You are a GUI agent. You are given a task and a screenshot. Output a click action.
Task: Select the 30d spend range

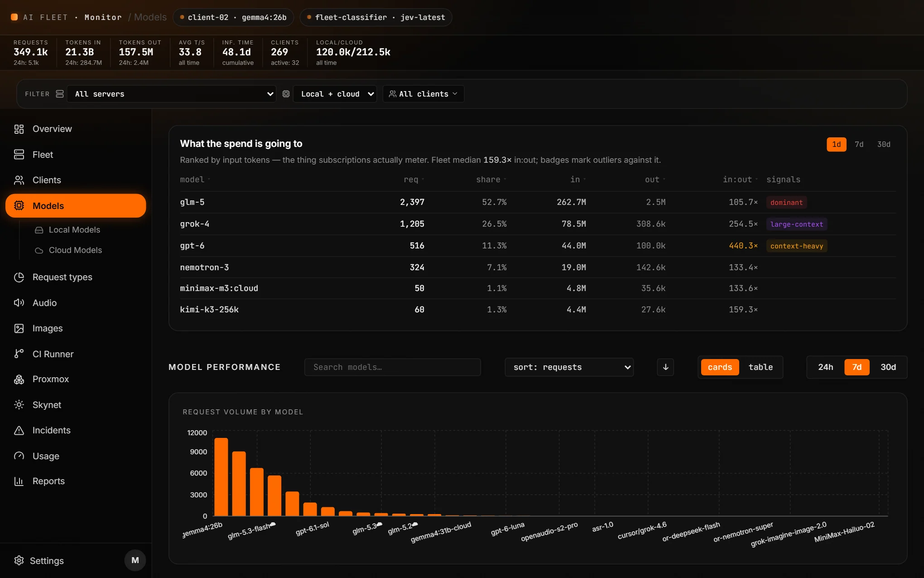tap(883, 144)
